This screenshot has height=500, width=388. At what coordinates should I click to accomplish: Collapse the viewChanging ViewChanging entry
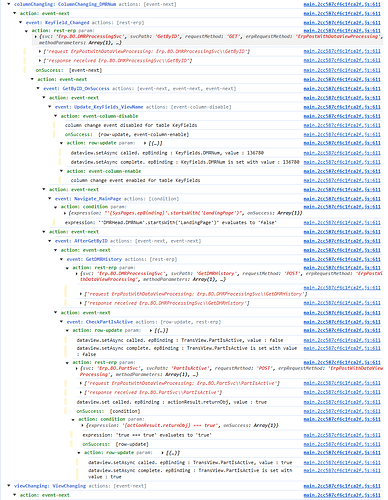click(9, 486)
